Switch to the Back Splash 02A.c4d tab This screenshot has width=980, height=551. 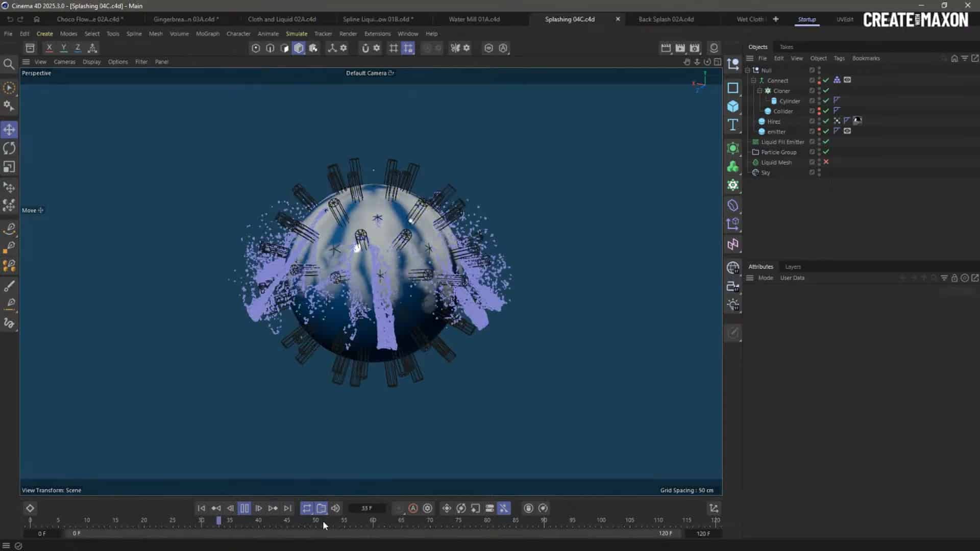click(x=666, y=19)
